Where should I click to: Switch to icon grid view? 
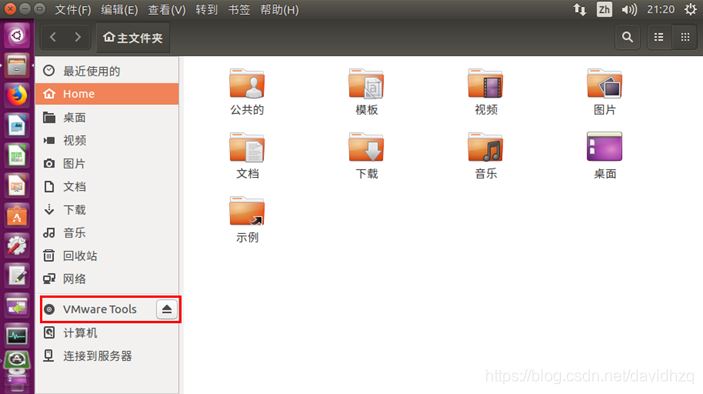(x=685, y=37)
